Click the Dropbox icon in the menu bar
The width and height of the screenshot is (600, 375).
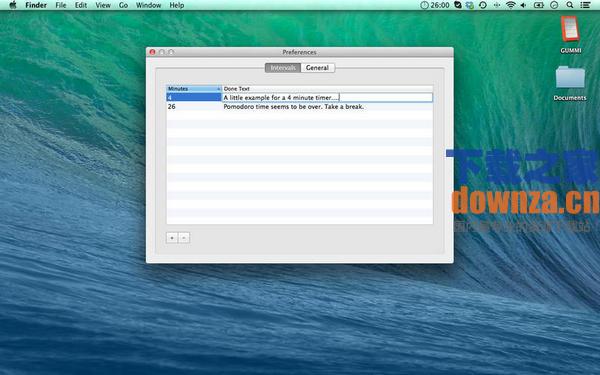click(x=470, y=5)
